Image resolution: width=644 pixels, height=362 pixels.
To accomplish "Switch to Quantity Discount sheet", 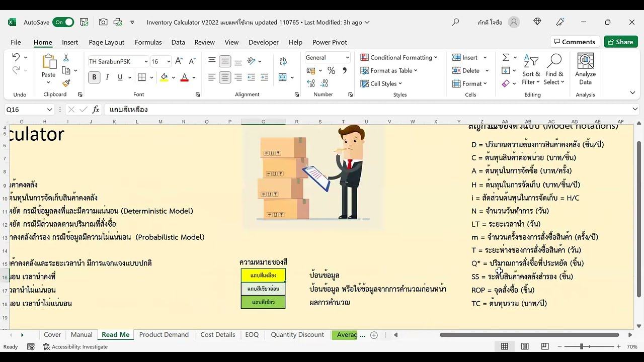I will pos(297,334).
